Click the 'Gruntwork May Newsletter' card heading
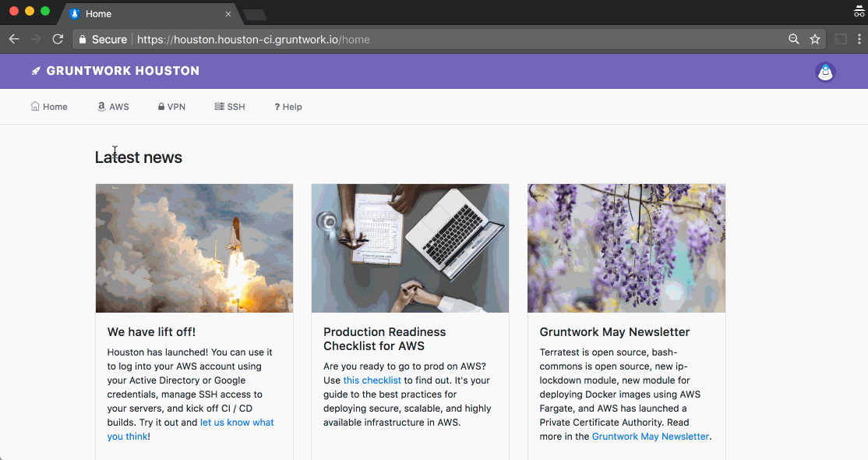Screen dimensions: 868x460 coord(615,332)
